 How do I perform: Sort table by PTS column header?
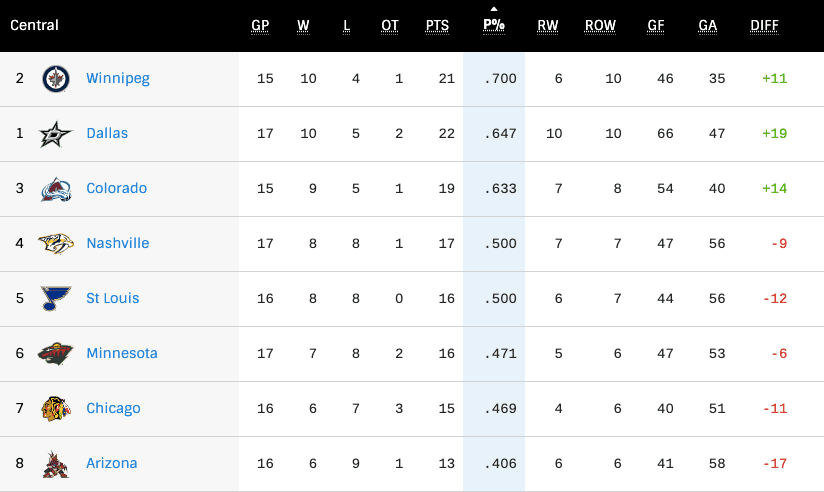point(437,26)
